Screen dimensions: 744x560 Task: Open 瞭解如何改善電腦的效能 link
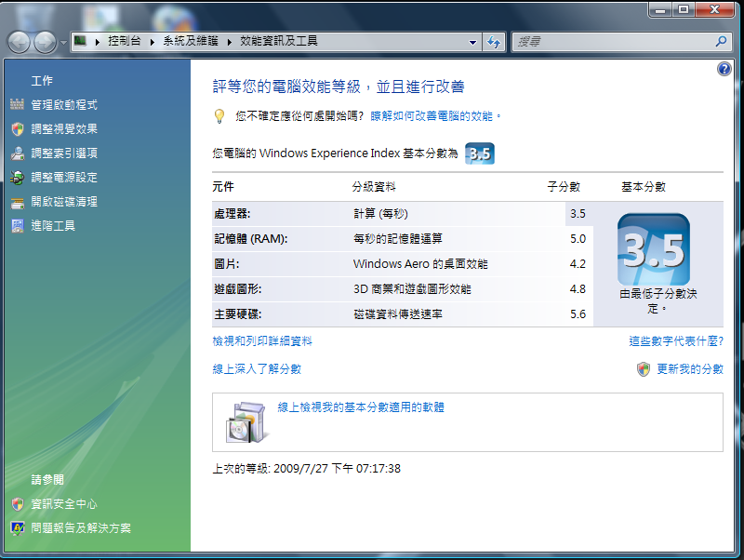coord(432,116)
